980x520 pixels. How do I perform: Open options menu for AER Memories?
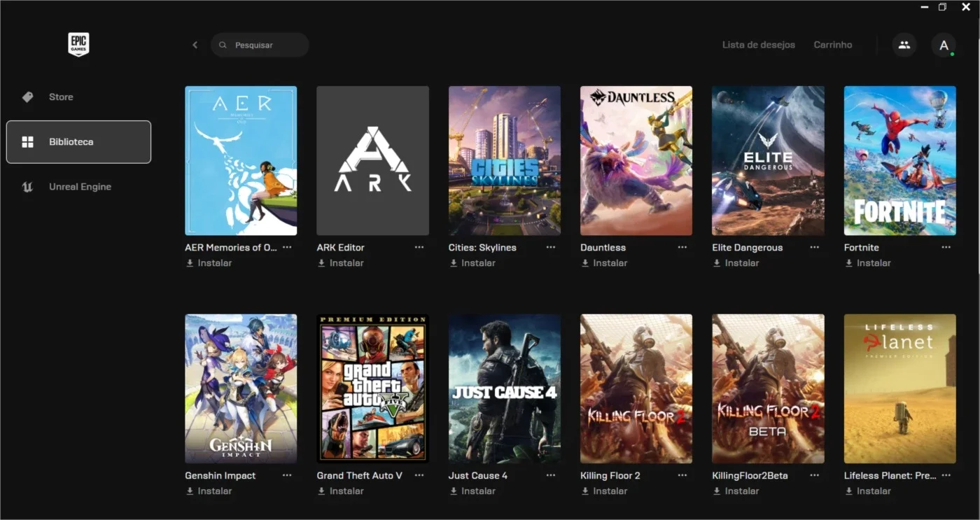pyautogui.click(x=287, y=247)
